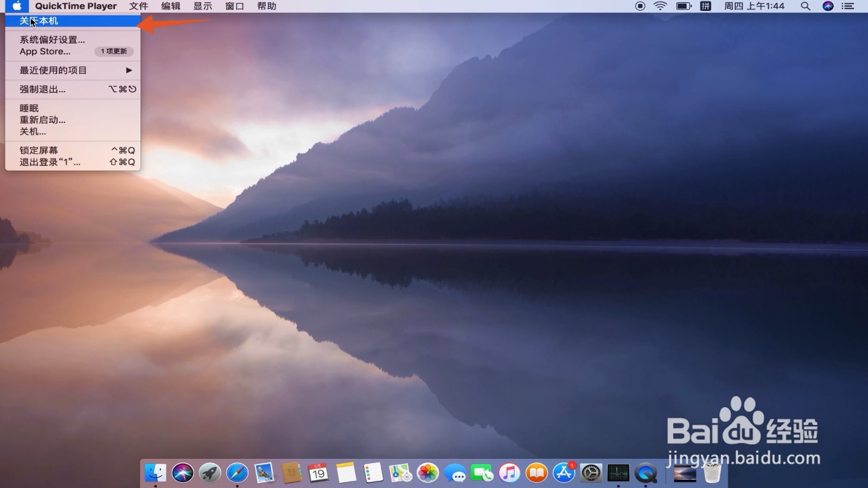Open Spotlight search magnifier
Viewport: 868px width, 488px height.
click(x=806, y=6)
